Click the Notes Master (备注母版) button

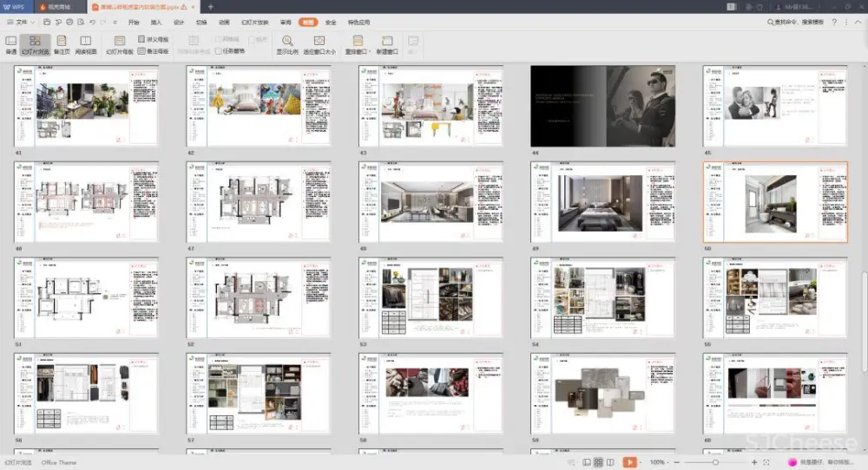point(154,51)
